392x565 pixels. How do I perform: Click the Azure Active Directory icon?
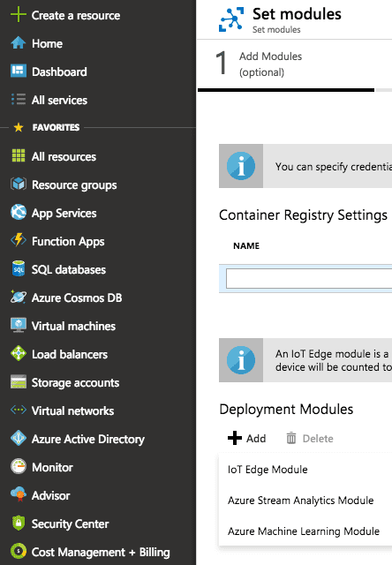click(x=19, y=438)
